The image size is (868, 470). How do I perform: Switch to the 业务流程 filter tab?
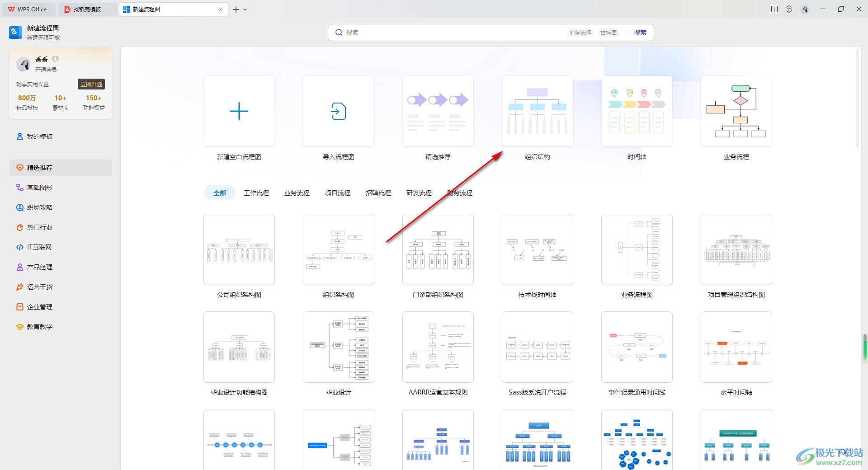coord(297,193)
